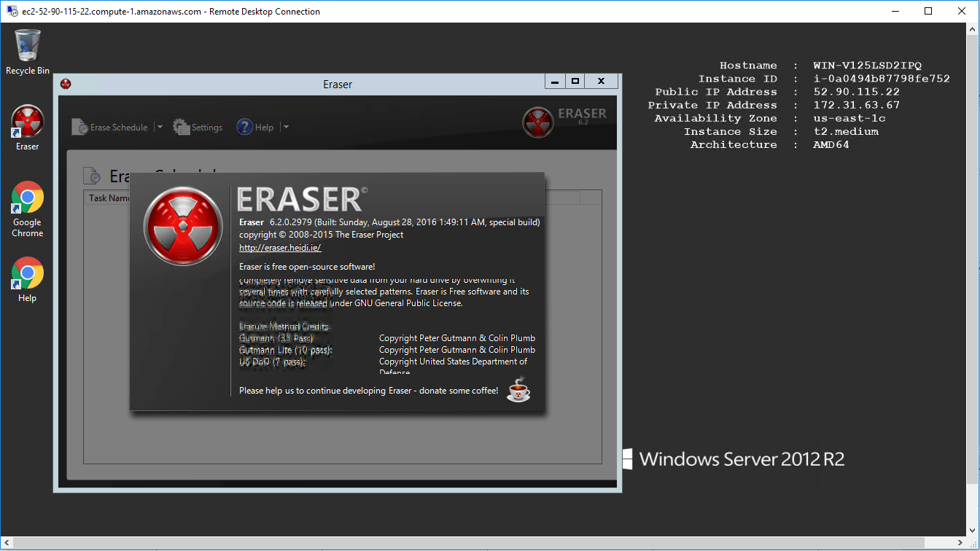
Task: Click the Google Chrome desktop shortcut
Action: (27, 198)
